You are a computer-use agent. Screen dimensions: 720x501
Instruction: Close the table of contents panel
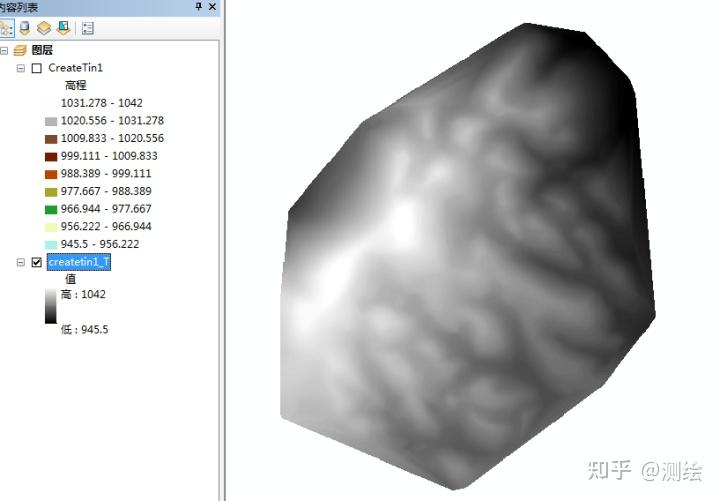click(212, 6)
